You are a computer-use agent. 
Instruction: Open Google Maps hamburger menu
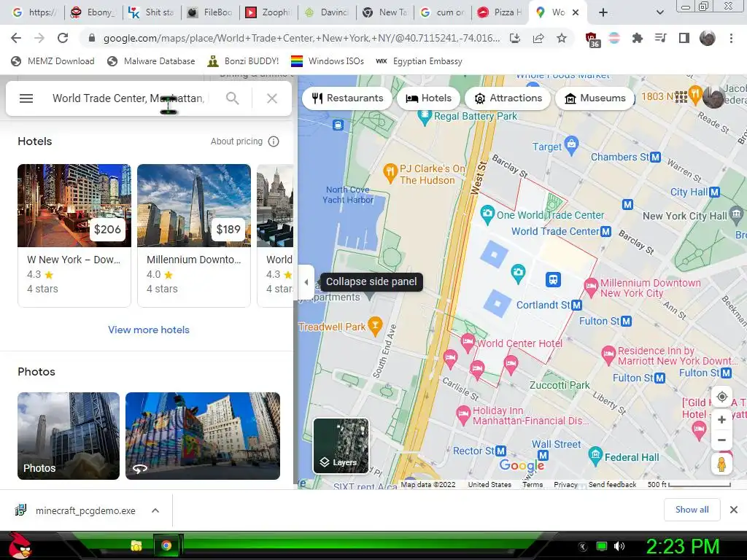point(26,98)
